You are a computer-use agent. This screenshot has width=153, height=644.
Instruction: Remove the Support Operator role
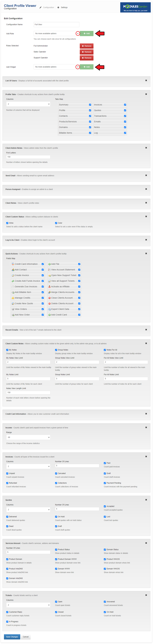pyautogui.click(x=86, y=58)
